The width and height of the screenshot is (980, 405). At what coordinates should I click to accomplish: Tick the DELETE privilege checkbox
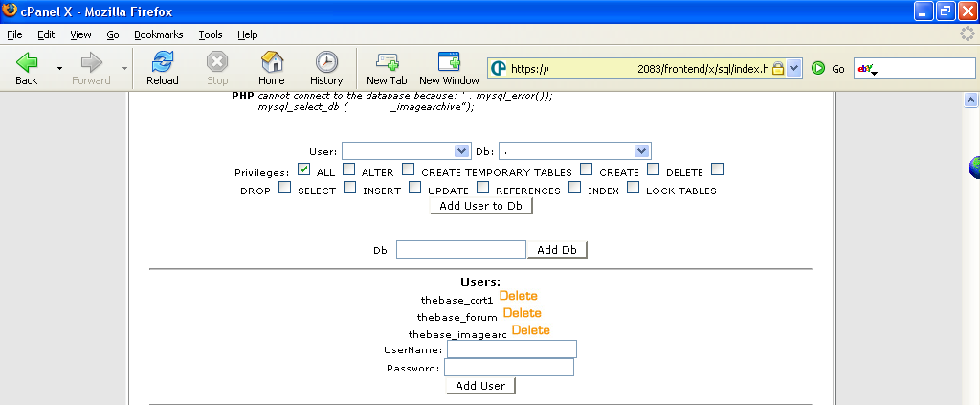[x=653, y=169]
